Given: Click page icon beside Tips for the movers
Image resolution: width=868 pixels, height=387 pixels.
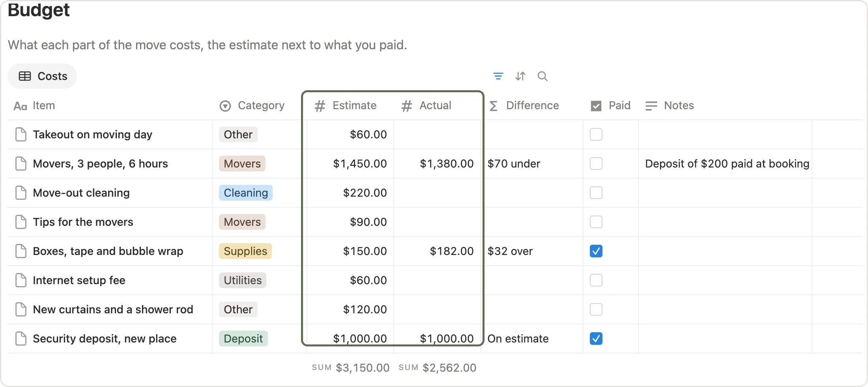Looking at the screenshot, I should click(x=21, y=222).
